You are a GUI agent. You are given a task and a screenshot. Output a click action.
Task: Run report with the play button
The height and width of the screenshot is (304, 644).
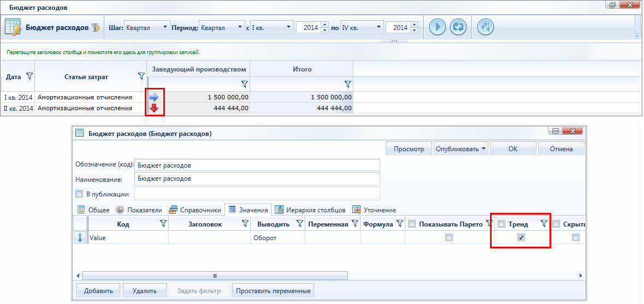[x=438, y=27]
